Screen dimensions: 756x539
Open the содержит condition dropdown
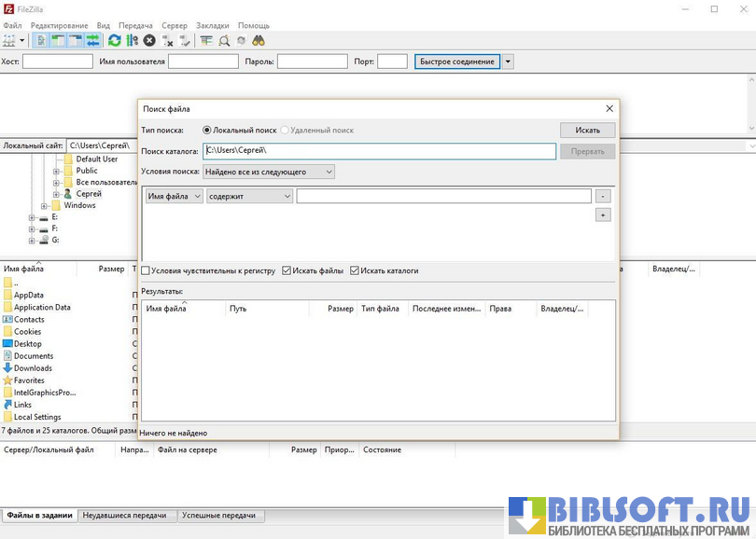(x=249, y=196)
